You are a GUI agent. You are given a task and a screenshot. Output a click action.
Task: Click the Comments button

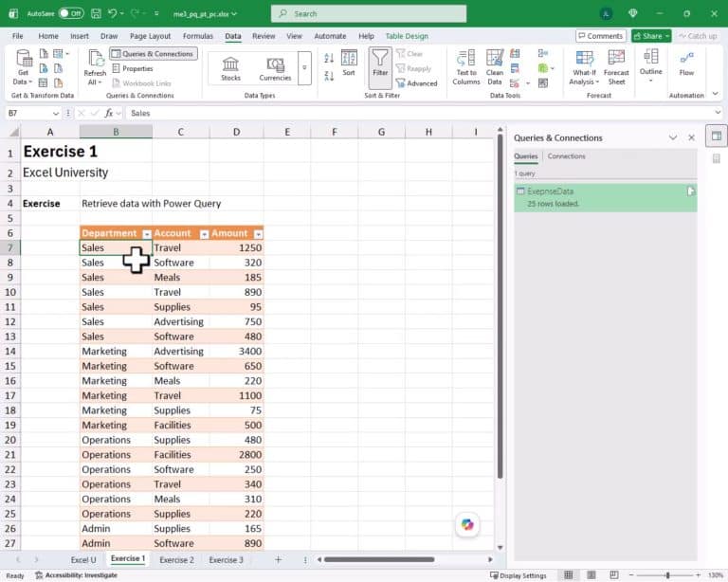pos(601,36)
